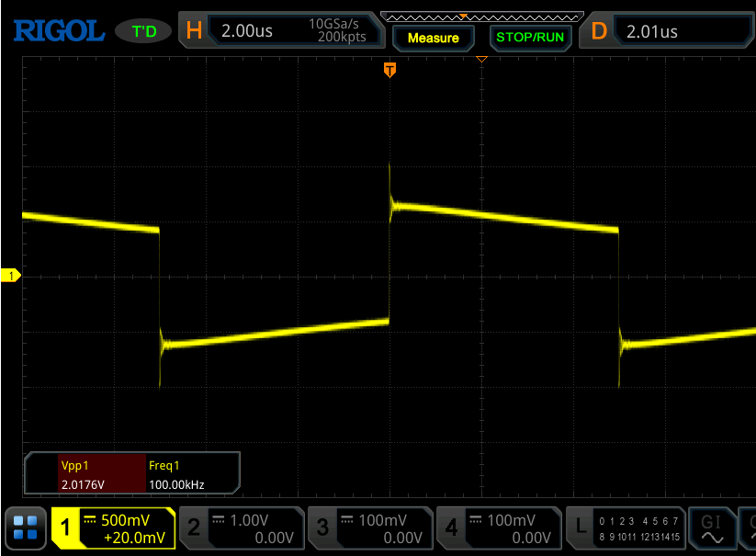
Task: Click the 10GSa/s sample rate readout
Action: (333, 24)
